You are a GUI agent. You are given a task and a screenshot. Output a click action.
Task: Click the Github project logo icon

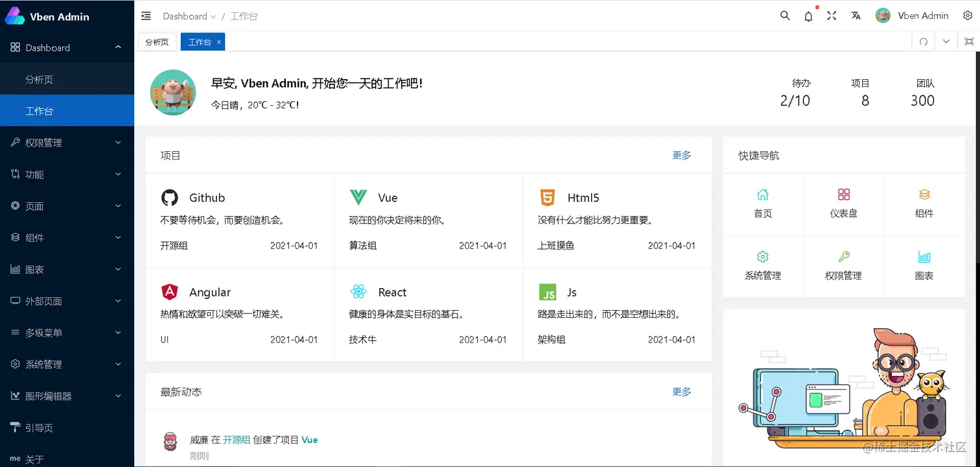point(169,197)
